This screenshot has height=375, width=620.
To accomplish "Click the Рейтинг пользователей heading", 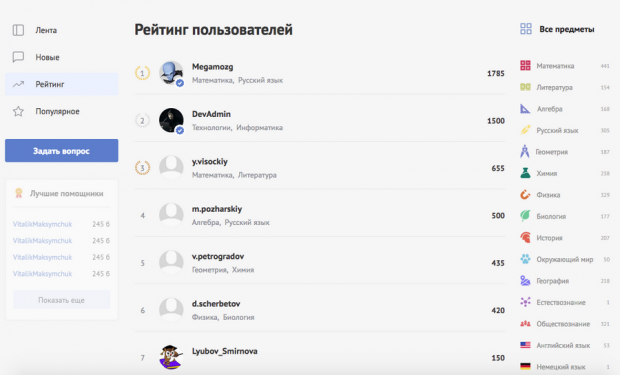I will 214,30.
